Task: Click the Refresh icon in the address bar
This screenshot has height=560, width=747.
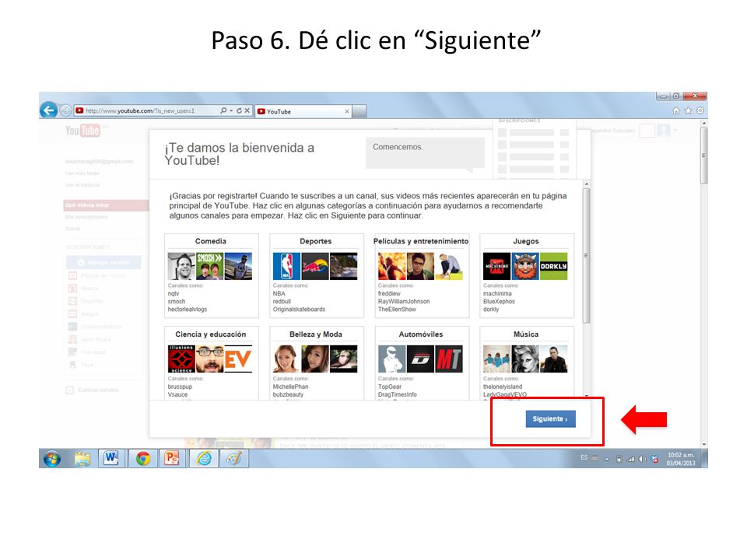Action: [239, 110]
